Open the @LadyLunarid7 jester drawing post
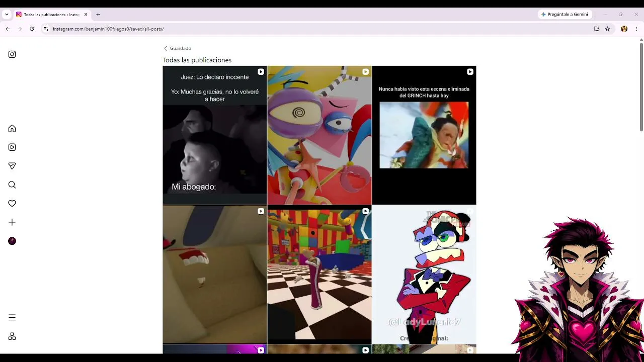The height and width of the screenshot is (362, 644). pos(424,275)
